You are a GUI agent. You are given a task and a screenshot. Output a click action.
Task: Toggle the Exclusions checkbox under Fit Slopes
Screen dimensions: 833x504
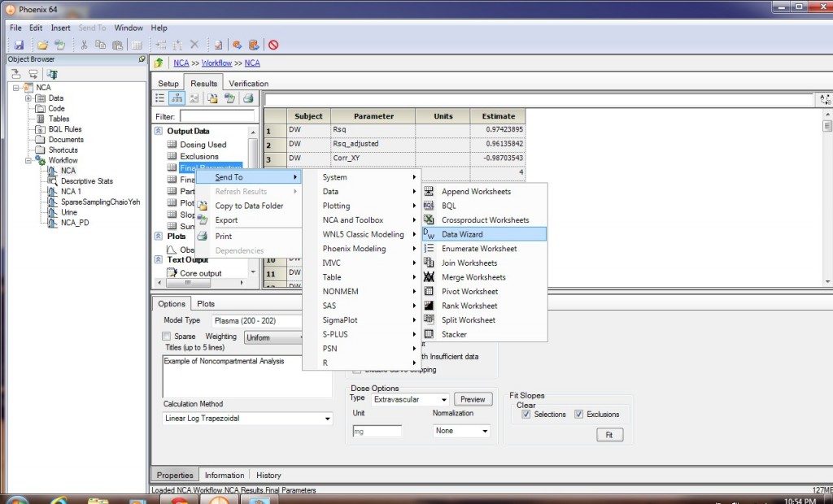(578, 415)
